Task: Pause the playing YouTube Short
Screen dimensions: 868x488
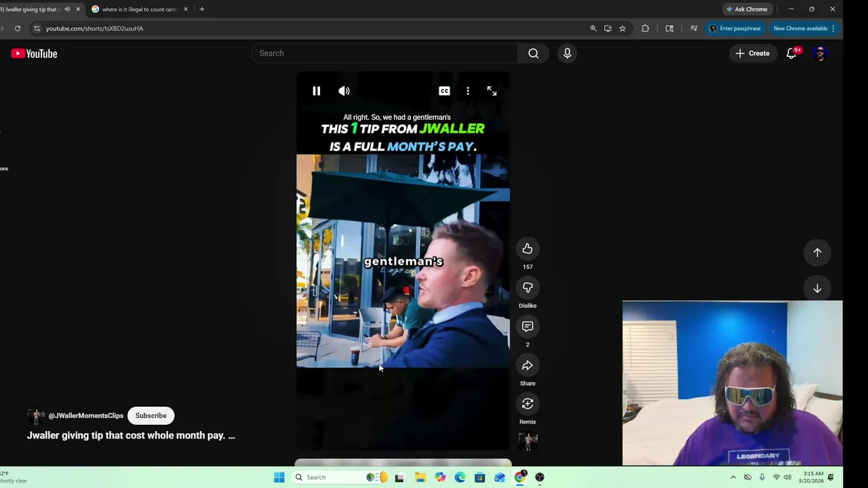Action: [x=316, y=91]
